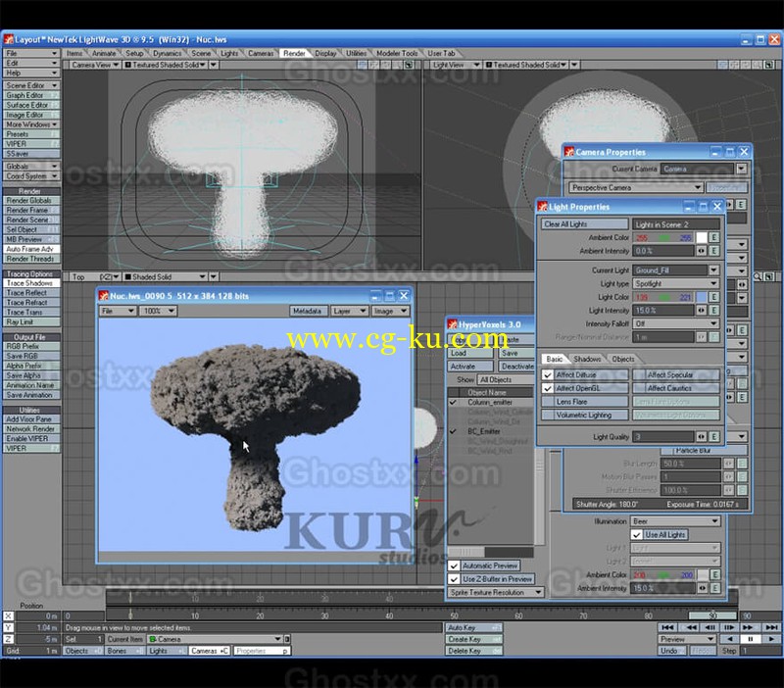This screenshot has height=688, width=784.
Task: Open envelope E for Light Intensity
Action: coord(714,311)
